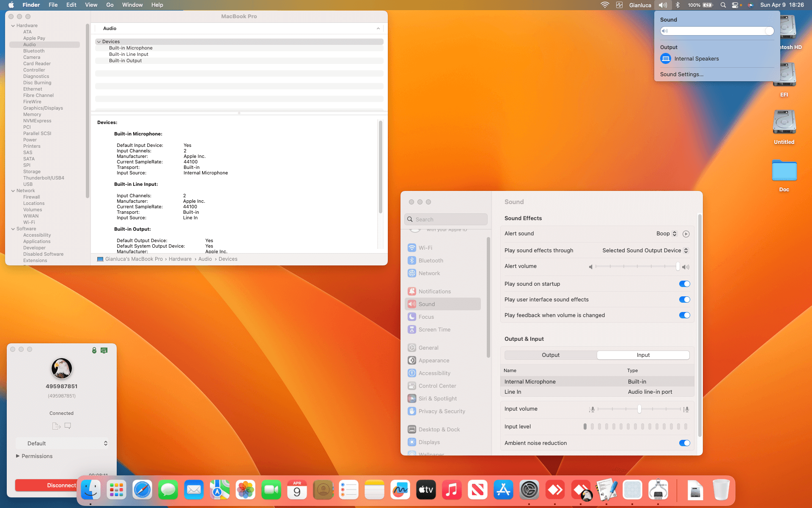
Task: Click Sound Settings in the volume popover
Action: [681, 74]
